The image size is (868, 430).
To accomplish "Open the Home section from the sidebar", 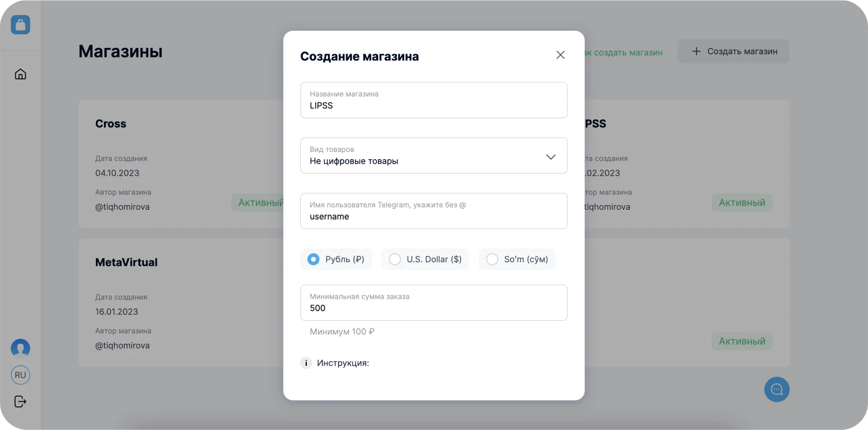I will point(20,74).
